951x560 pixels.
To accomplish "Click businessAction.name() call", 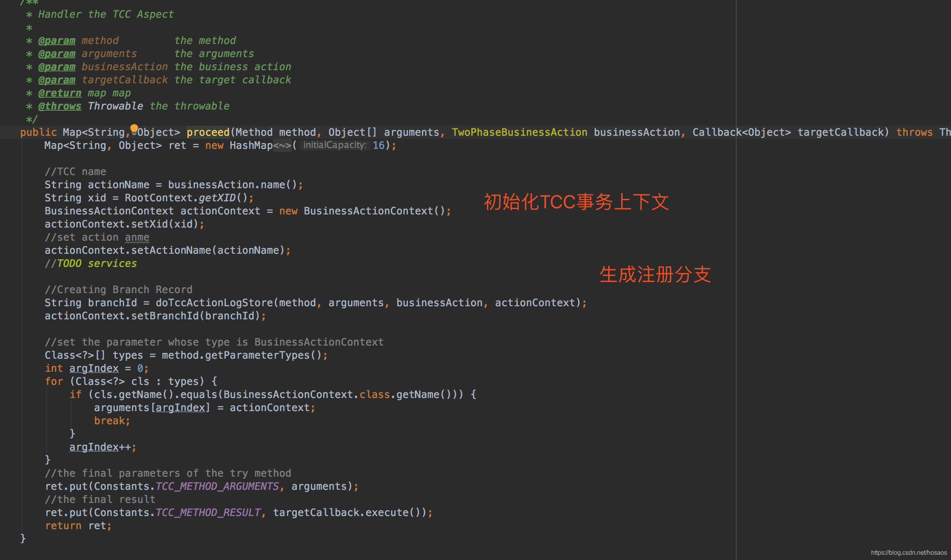I will point(233,185).
